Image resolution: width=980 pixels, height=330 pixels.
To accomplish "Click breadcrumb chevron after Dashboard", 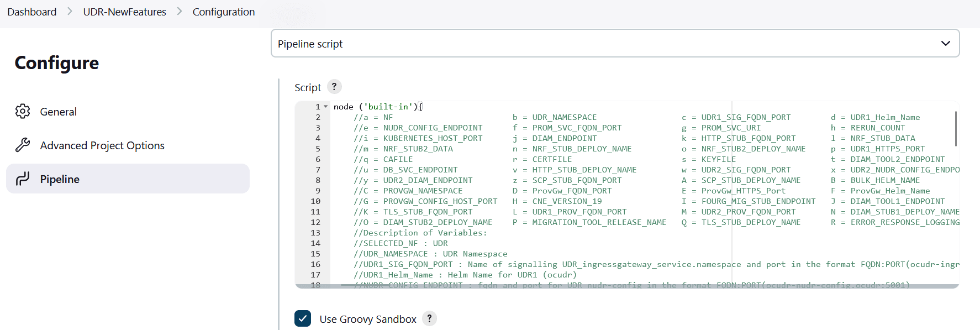I will tap(70, 12).
